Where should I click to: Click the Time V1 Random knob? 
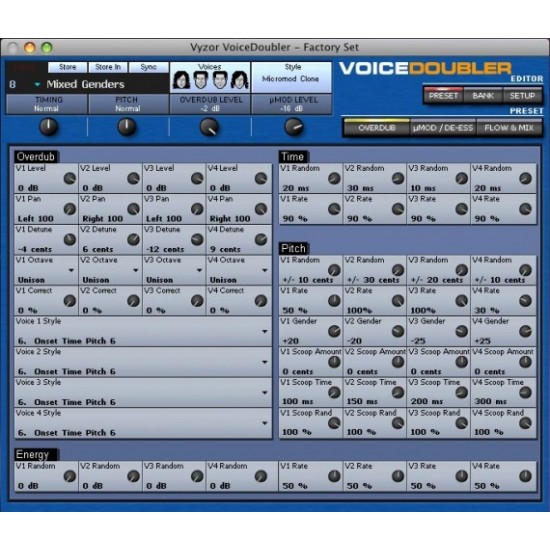coord(334,179)
